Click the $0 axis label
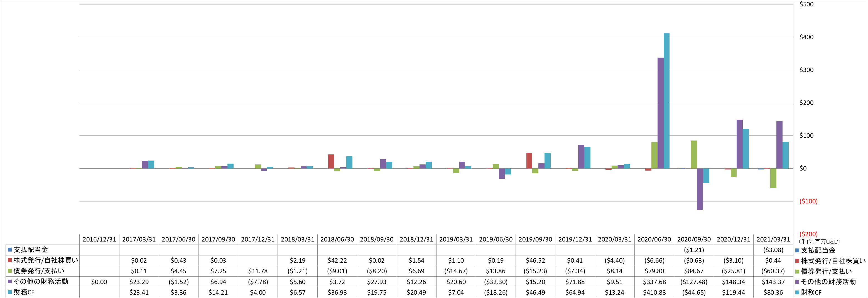 [803, 168]
